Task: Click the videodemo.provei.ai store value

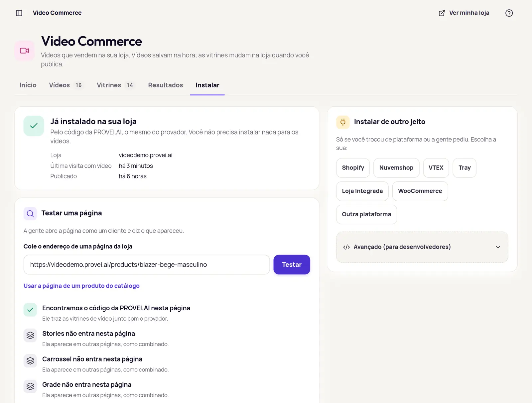Action: (x=146, y=155)
